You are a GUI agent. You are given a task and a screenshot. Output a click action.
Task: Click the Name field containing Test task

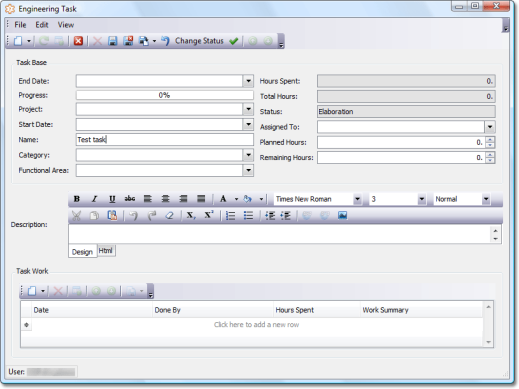165,140
